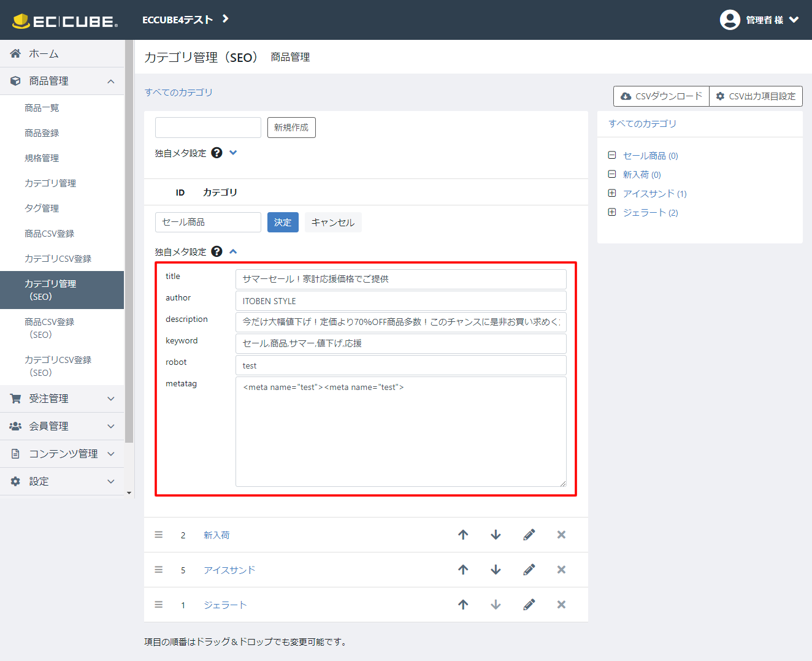Image resolution: width=812 pixels, height=661 pixels.
Task: Expand the コンテンツ管理 sidebar section
Action: (x=62, y=454)
